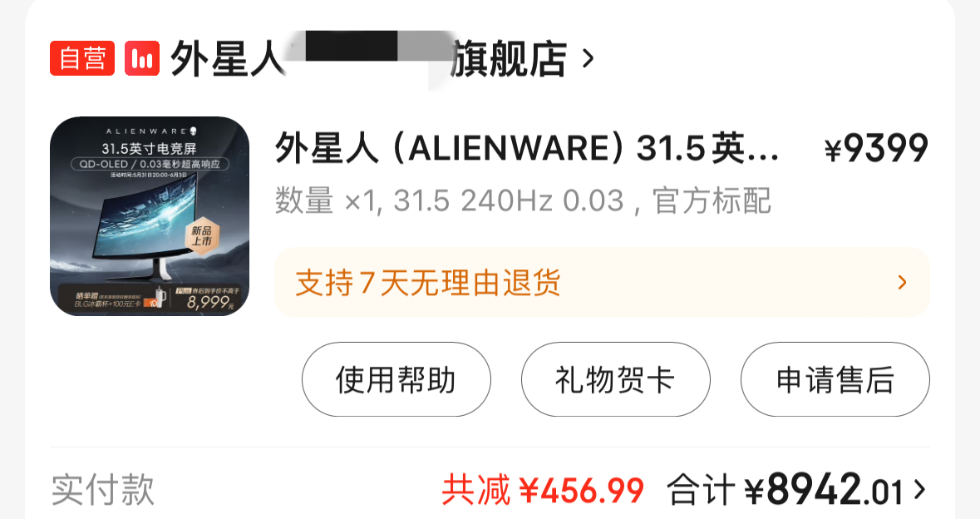Tap the red 自营 self-operated badge
This screenshot has width=980, height=519.
[82, 58]
